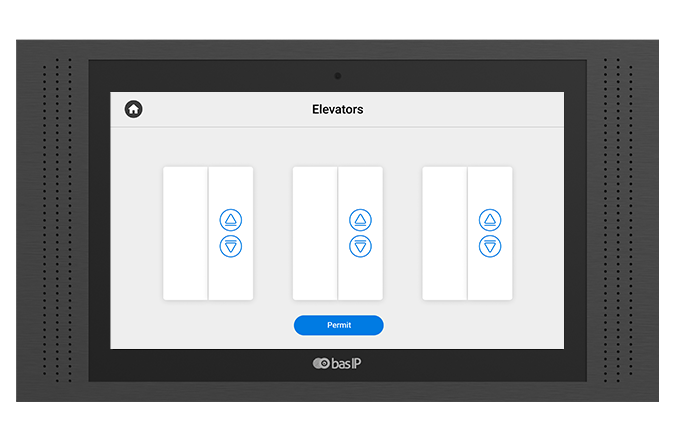This screenshot has height=442, width=676.
Task: Tap the third elevator's right door above the arrows
Action: point(490,187)
